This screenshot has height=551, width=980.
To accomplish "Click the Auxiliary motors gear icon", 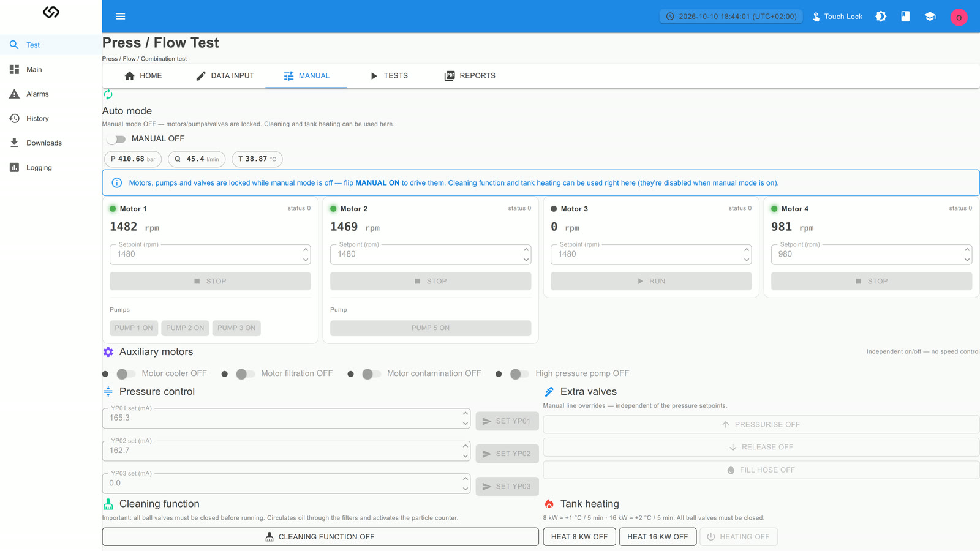I will [108, 352].
